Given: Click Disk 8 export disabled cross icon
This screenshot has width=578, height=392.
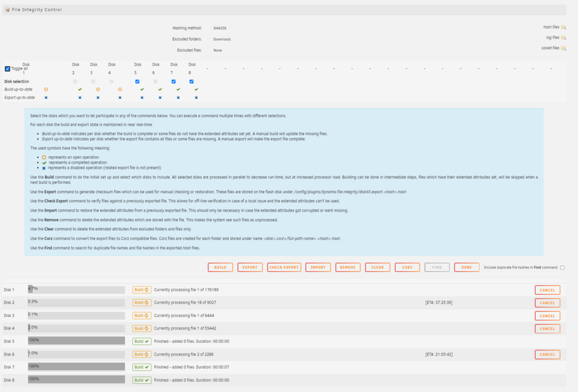Looking at the screenshot, I should click(x=197, y=98).
